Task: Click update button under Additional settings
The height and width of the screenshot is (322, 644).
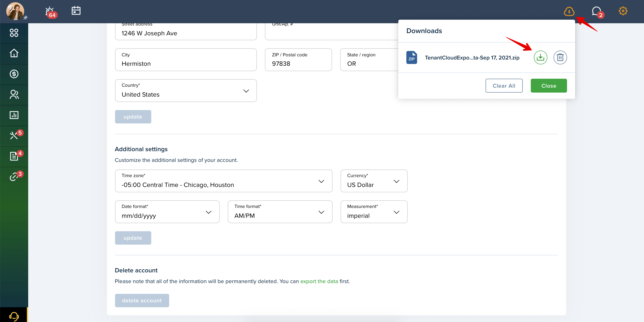Action: [x=133, y=238]
